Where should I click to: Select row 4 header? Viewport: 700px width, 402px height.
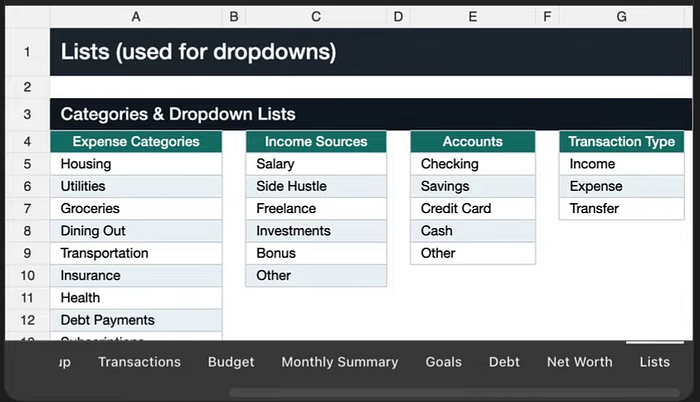(x=27, y=142)
